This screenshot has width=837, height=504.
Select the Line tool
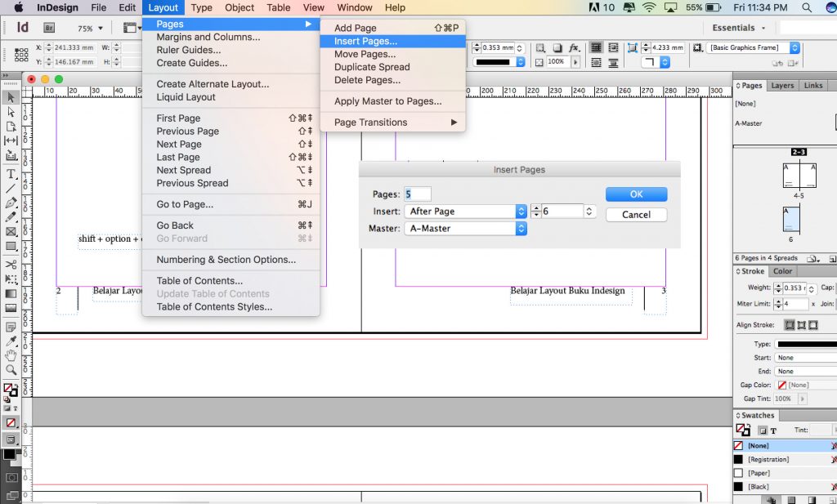click(x=11, y=188)
